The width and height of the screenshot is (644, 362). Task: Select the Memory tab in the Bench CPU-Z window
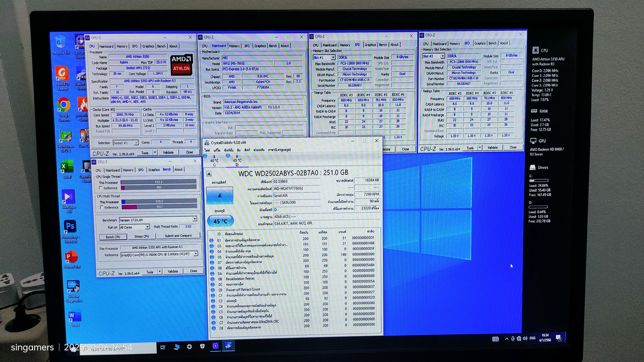click(x=128, y=170)
